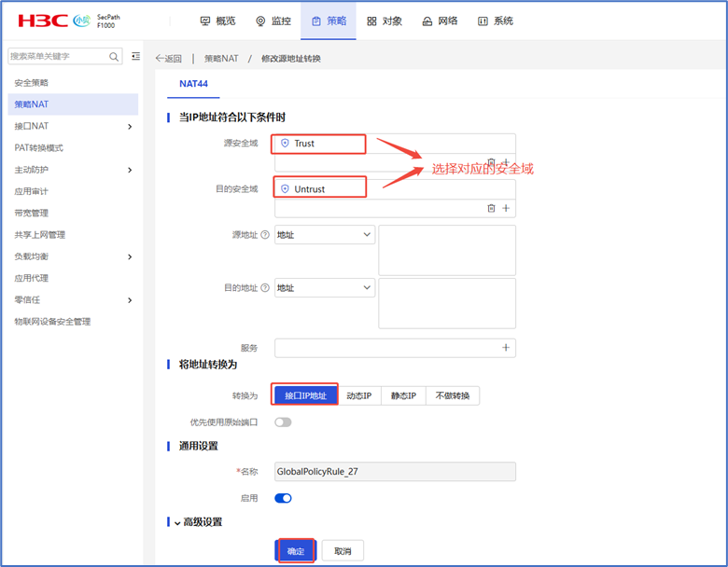Open help tooltip for 目的地址
The height and width of the screenshot is (567, 728).
click(265, 287)
